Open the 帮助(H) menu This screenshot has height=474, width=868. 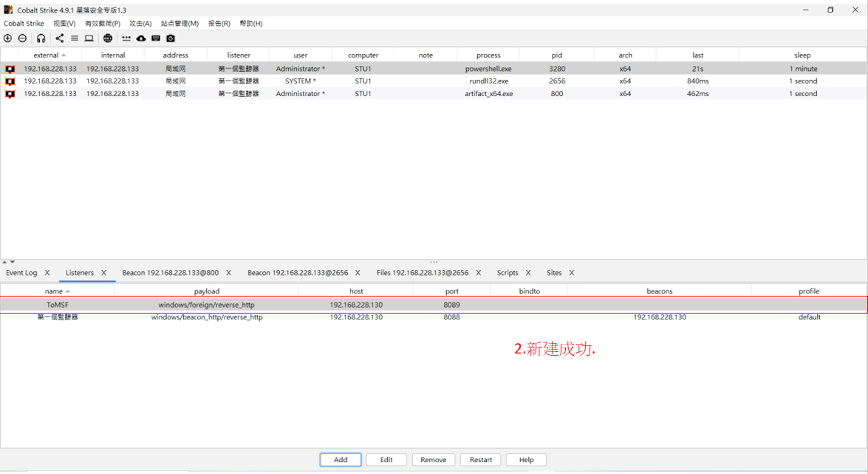pyautogui.click(x=250, y=23)
